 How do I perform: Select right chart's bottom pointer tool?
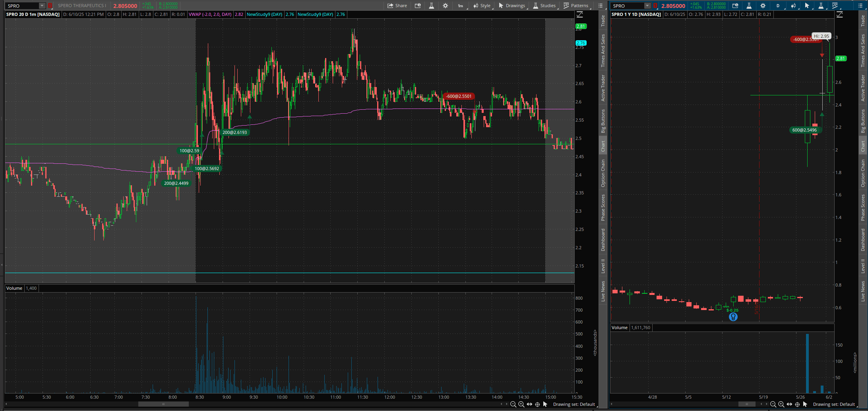click(x=805, y=404)
